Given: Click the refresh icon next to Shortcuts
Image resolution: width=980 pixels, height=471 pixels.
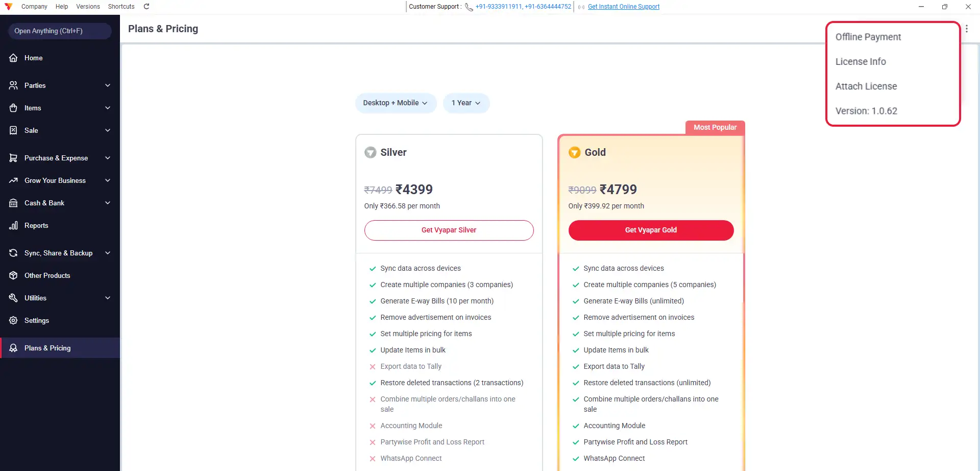Looking at the screenshot, I should (x=146, y=7).
